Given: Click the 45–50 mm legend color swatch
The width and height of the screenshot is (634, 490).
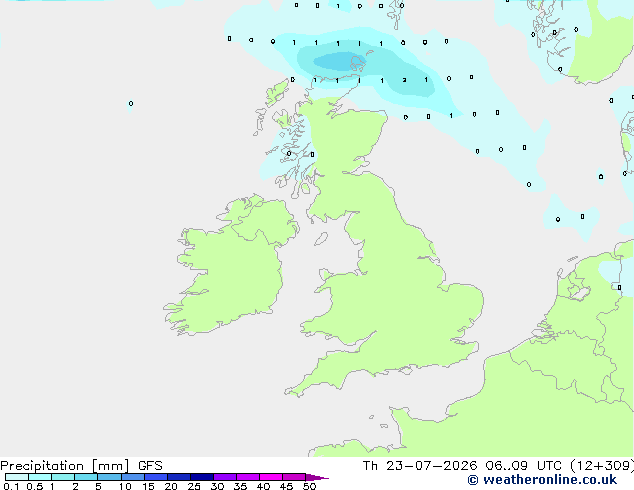Looking at the screenshot, I should click(x=294, y=477).
